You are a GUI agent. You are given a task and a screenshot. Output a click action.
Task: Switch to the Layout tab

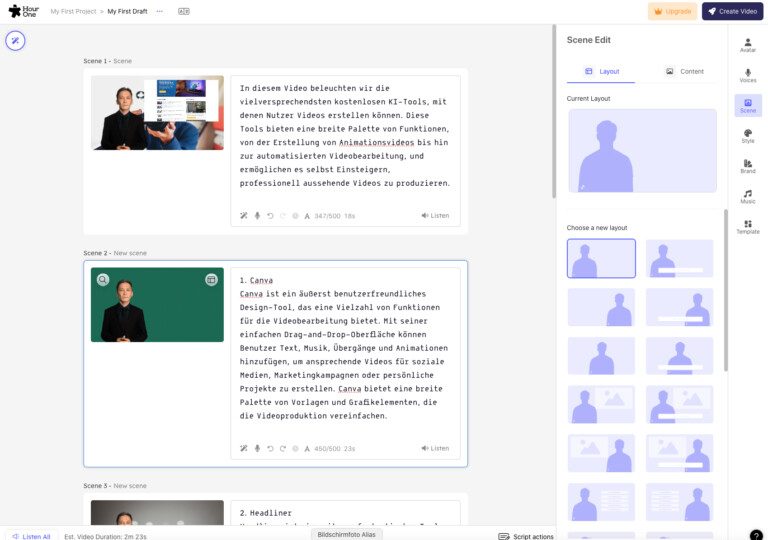click(601, 72)
